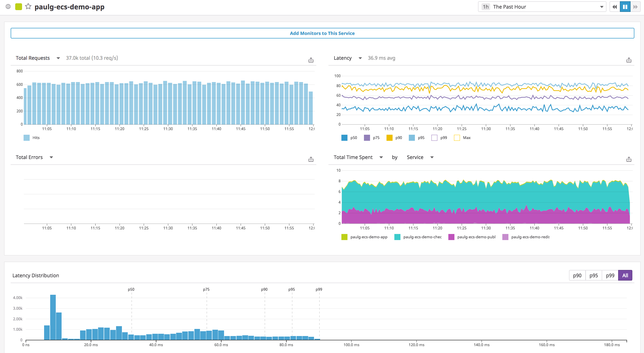Open the Total Requests metric dropdown
The width and height of the screenshot is (644, 353).
click(58, 58)
